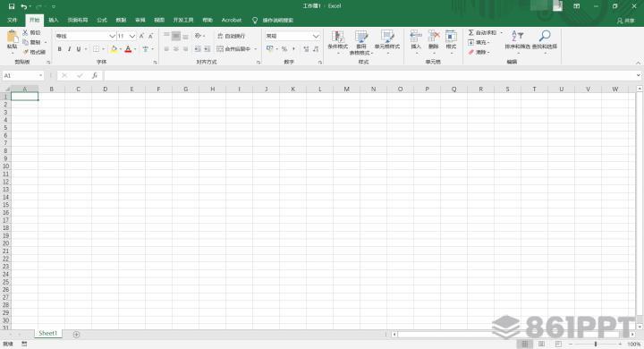Click the Merge and Center button
The height and width of the screenshot is (349, 644).
pyautogui.click(x=233, y=49)
